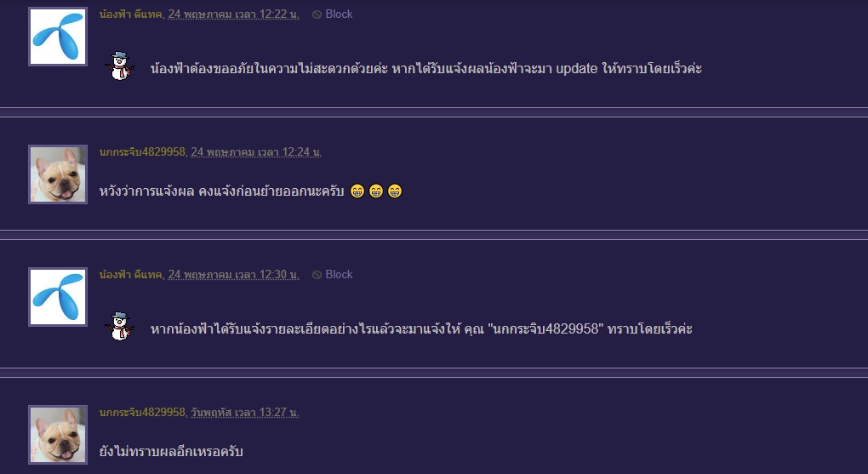868x474 pixels.
Task: Open username น้องฟ้า ดีแทค on the 12:30 post
Action: tap(130, 275)
